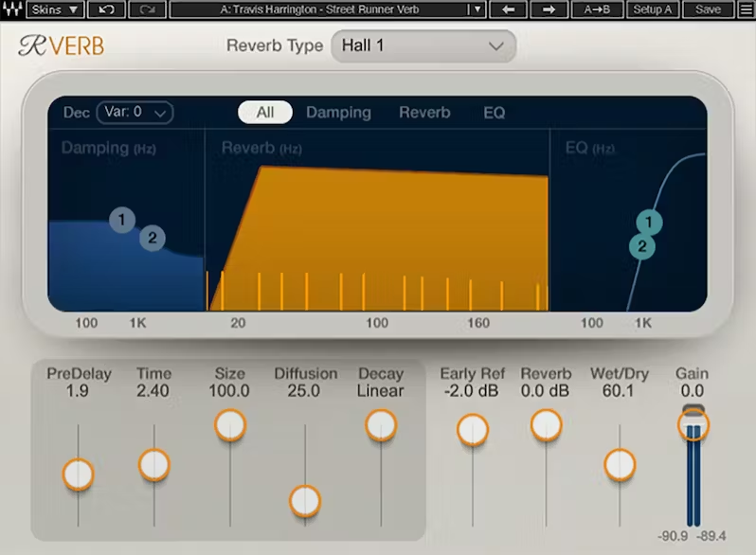Click the Size value 100.0
The image size is (756, 555).
[x=229, y=390]
